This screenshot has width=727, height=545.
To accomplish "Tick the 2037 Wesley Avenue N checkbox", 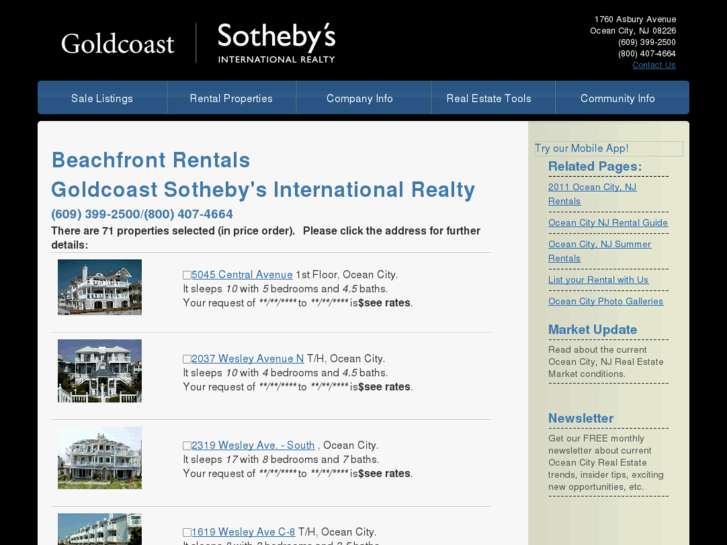I will tap(187, 359).
